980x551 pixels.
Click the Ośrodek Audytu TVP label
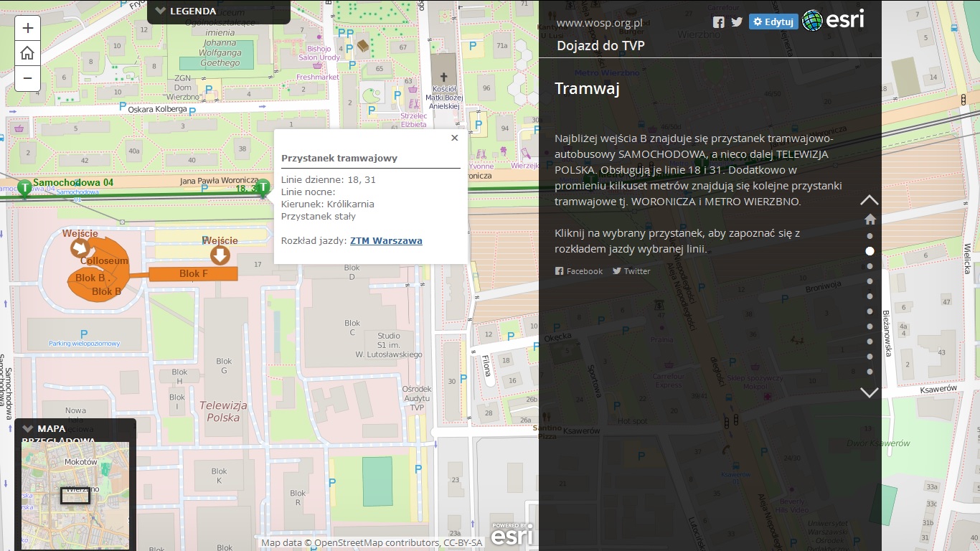point(417,398)
